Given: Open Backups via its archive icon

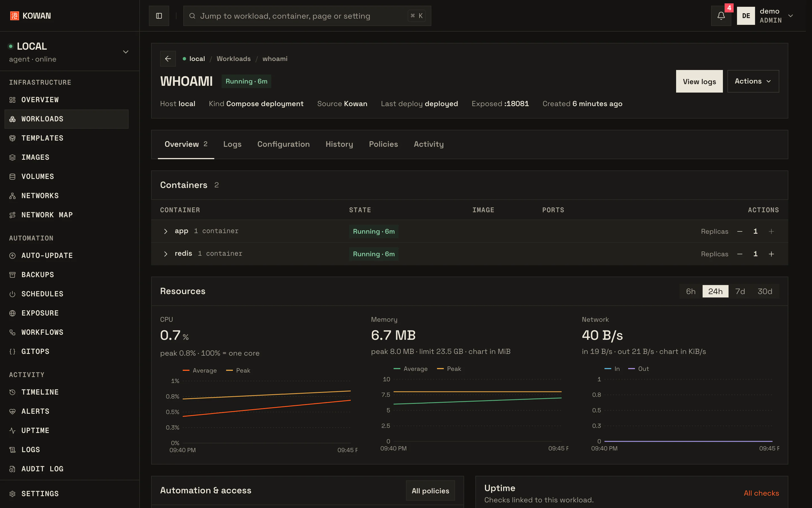Looking at the screenshot, I should coord(12,275).
